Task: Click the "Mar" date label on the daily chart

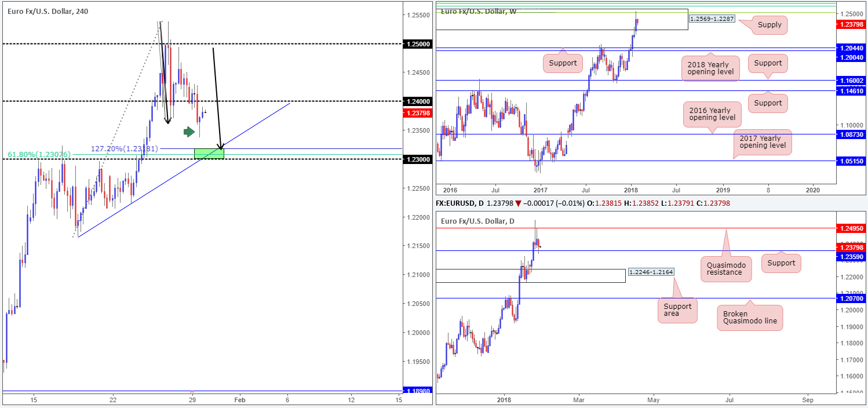Action: (579, 400)
